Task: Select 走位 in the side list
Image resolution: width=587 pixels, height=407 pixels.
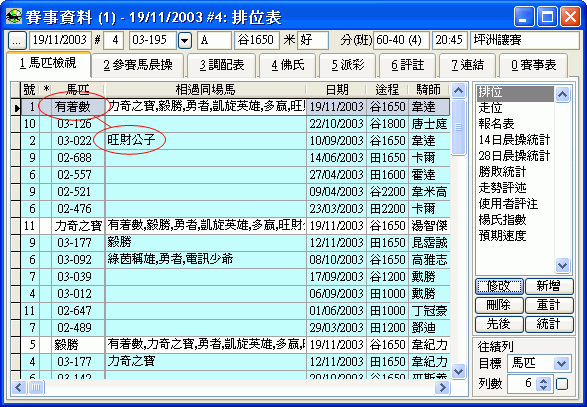Action: 490,108
